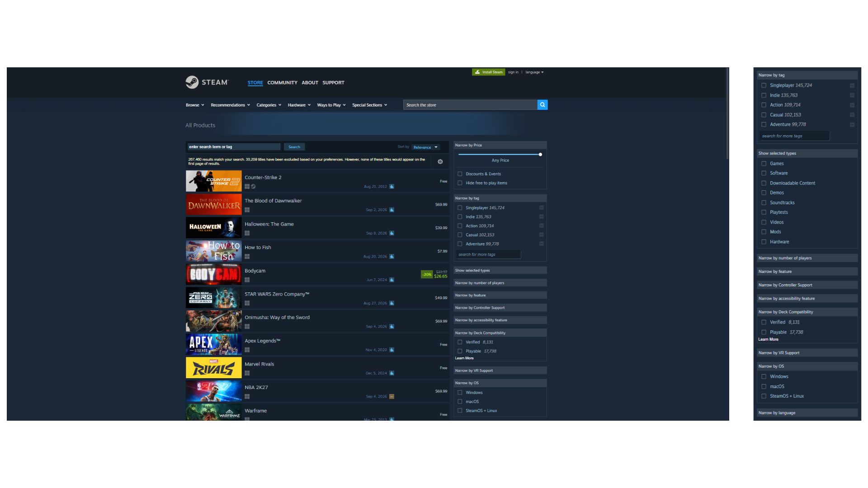Click the Search button beside the term field
The height and width of the screenshot is (488, 868).
pos(294,147)
